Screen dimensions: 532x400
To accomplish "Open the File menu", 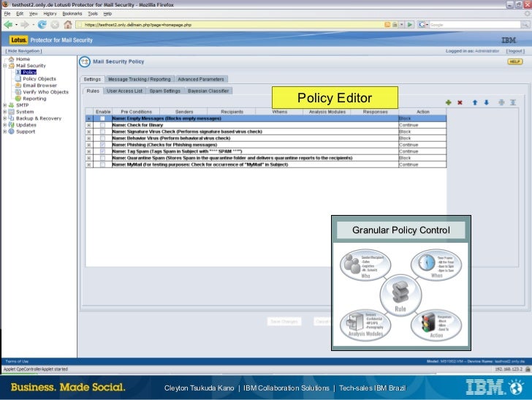I will click(x=7, y=14).
